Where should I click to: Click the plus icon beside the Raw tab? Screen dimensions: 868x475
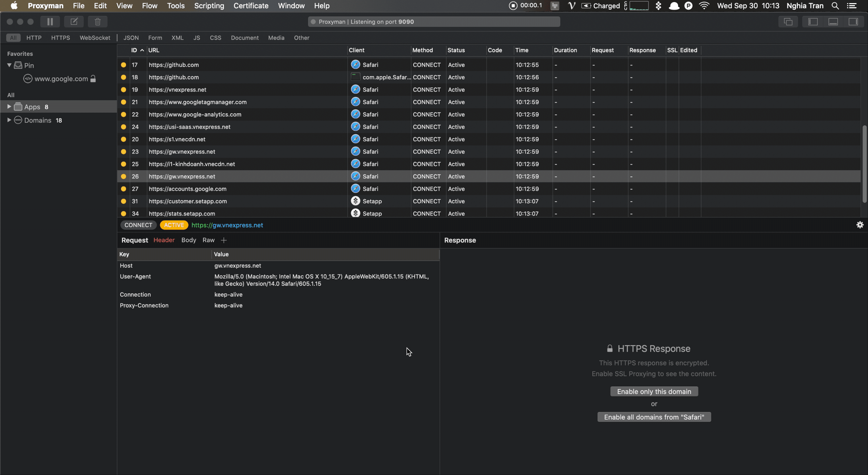tap(224, 240)
